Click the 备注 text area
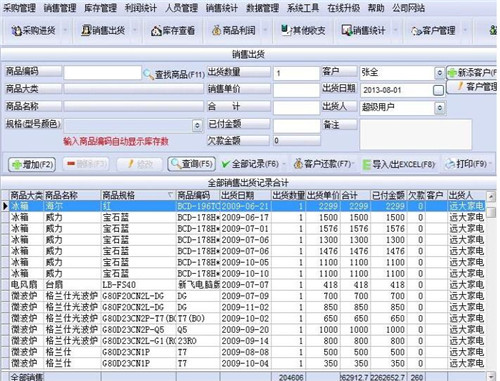This screenshot has width=500, height=381. [416, 134]
